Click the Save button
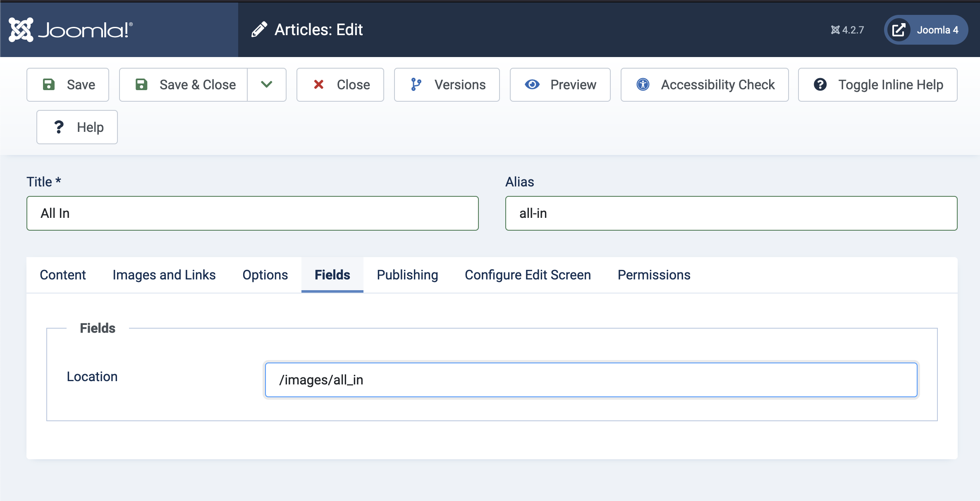The width and height of the screenshot is (980, 501). pos(68,85)
